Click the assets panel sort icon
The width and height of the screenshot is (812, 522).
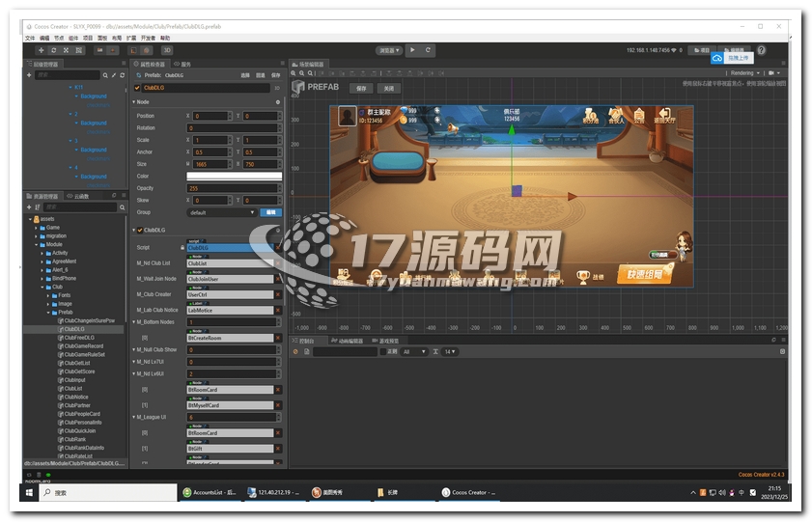[x=38, y=206]
